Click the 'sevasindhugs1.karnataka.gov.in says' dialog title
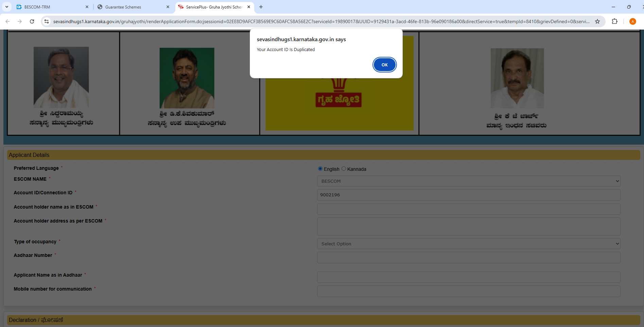 [x=301, y=39]
